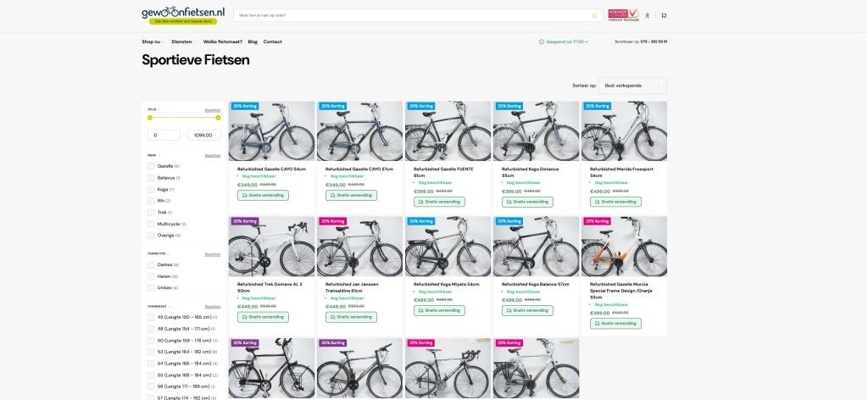This screenshot has height=400, width=868.
Task: Go to the Blog menu item
Action: tap(253, 42)
